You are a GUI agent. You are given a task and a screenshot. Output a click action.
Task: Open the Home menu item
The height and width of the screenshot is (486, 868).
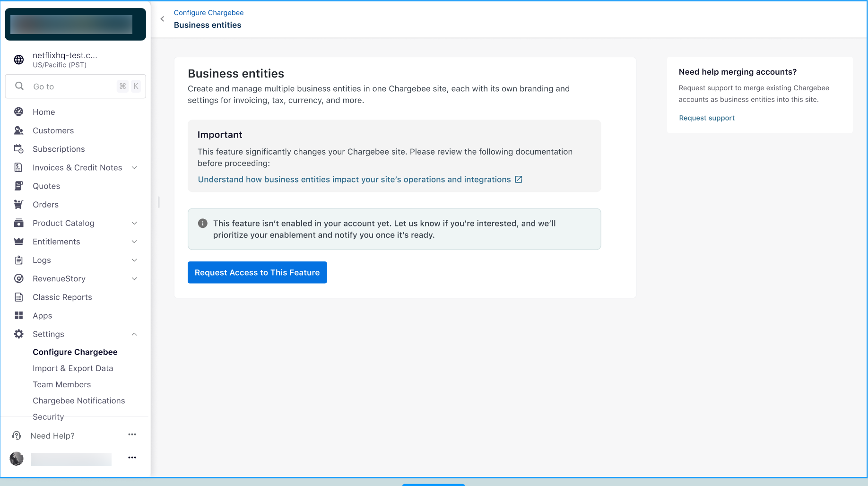[x=44, y=112]
